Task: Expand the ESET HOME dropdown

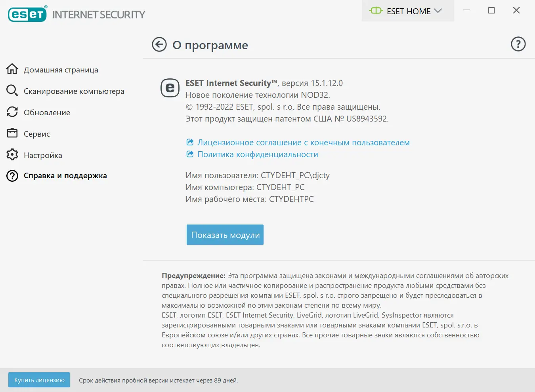Action: click(408, 11)
